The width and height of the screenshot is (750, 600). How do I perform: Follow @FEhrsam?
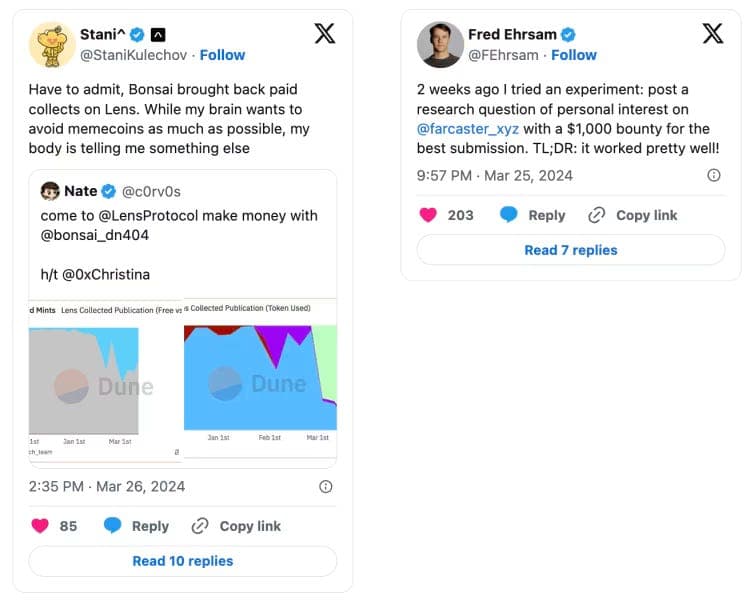click(x=574, y=55)
